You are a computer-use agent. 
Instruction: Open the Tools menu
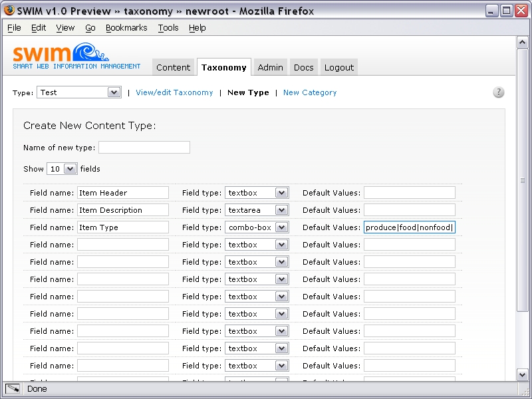(168, 28)
